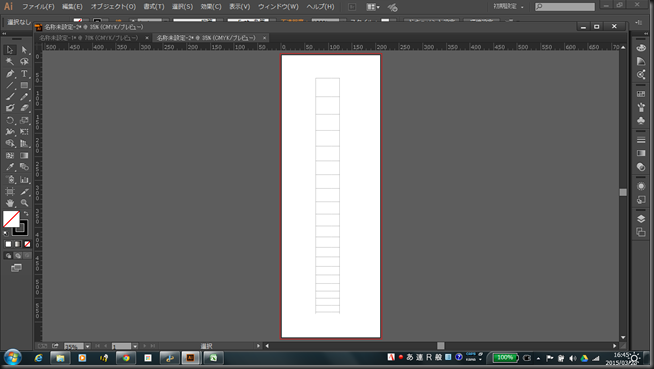The width and height of the screenshot is (654, 369).
Task: Switch to Draw Normal mode
Action: click(8, 256)
